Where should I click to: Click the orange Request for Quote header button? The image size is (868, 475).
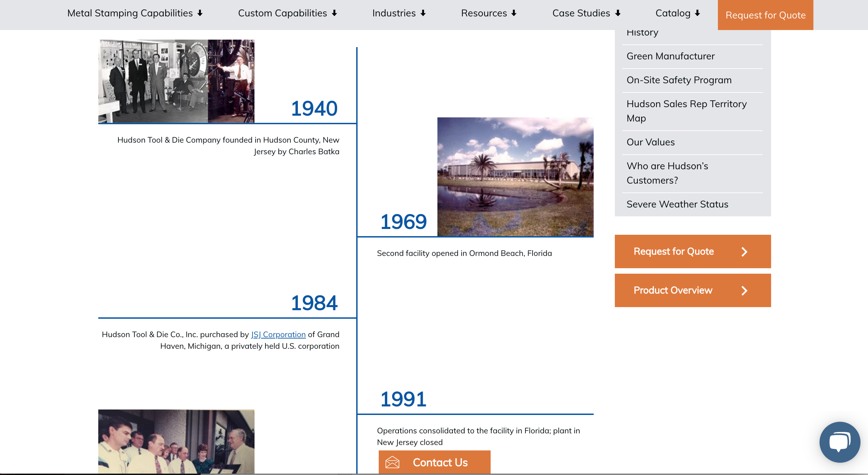tap(765, 15)
